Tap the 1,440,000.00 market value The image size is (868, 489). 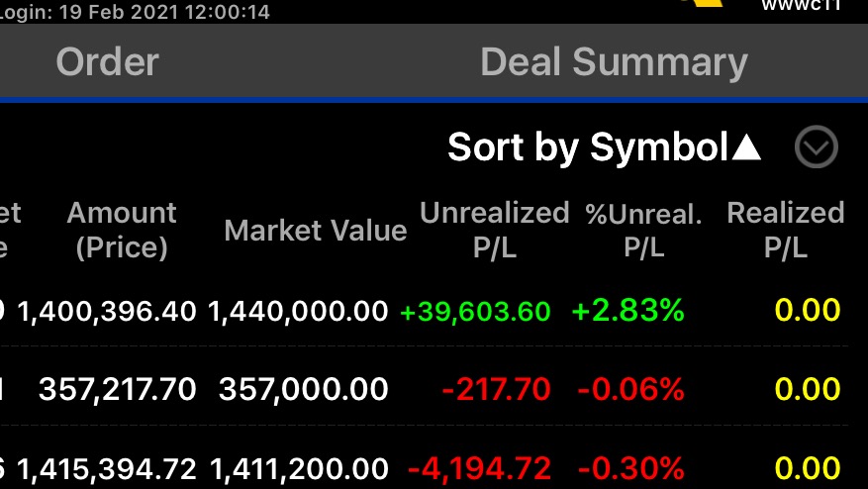tap(298, 312)
